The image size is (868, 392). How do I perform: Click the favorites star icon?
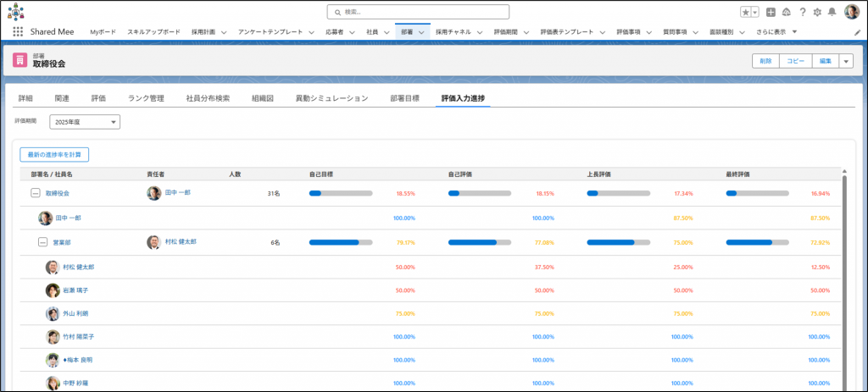(746, 12)
